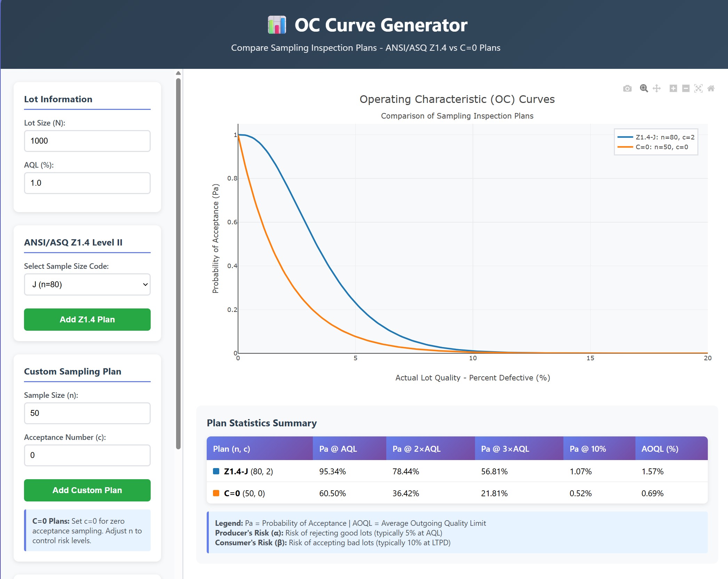Click the orange color square beside C=0
This screenshot has width=728, height=579.
click(x=216, y=493)
